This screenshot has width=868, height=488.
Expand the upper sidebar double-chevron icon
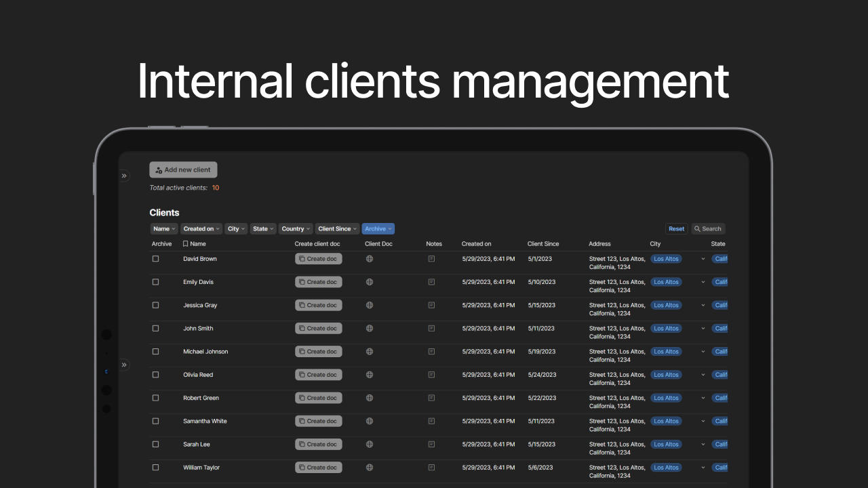point(124,176)
